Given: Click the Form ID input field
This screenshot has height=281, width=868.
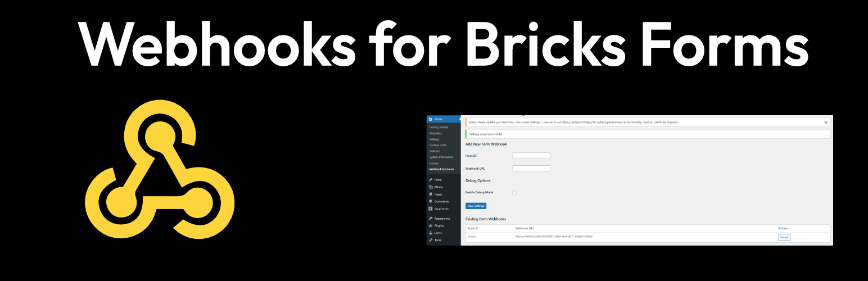Looking at the screenshot, I should click(531, 156).
